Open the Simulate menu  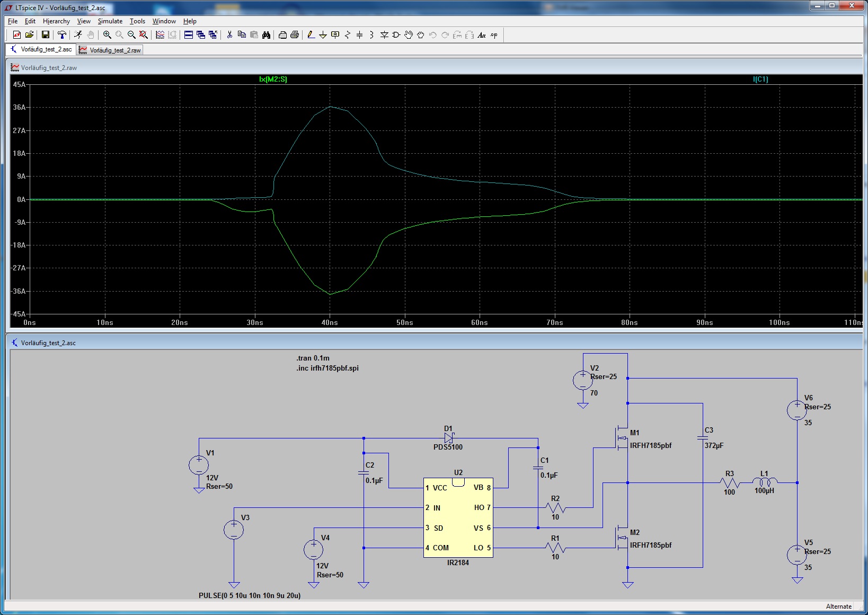tap(110, 21)
